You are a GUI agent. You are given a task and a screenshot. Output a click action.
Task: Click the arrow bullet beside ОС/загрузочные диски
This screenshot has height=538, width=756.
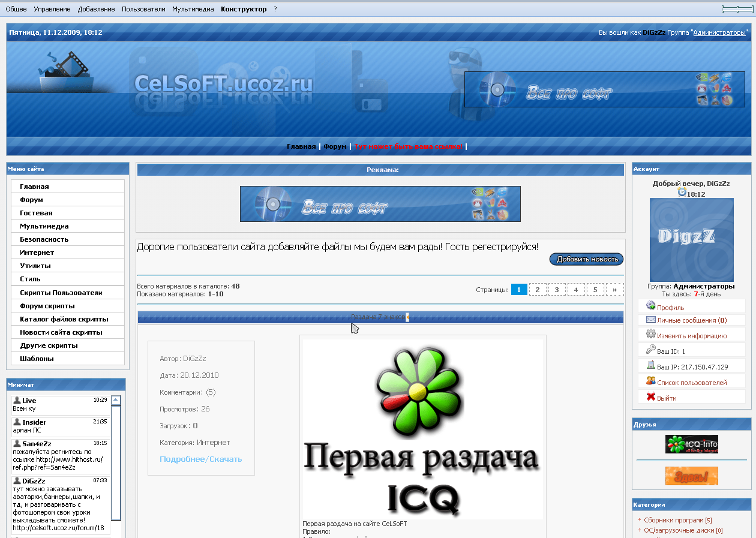(x=640, y=531)
